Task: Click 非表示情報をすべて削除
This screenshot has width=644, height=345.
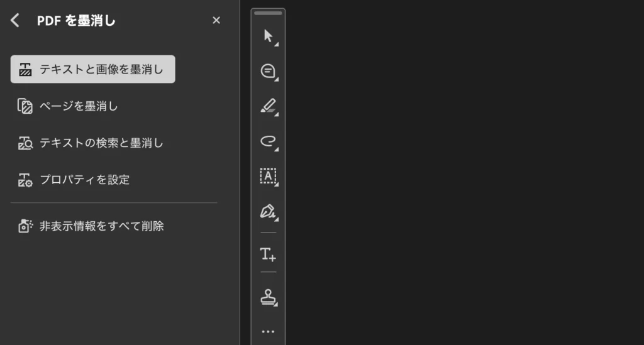Action: [91, 226]
